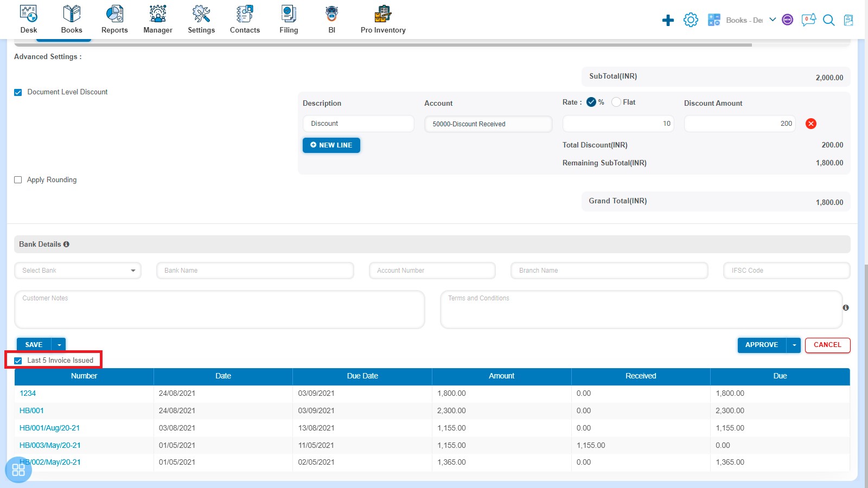
Task: Click the Discount Amount field showing 200
Action: (x=740, y=124)
